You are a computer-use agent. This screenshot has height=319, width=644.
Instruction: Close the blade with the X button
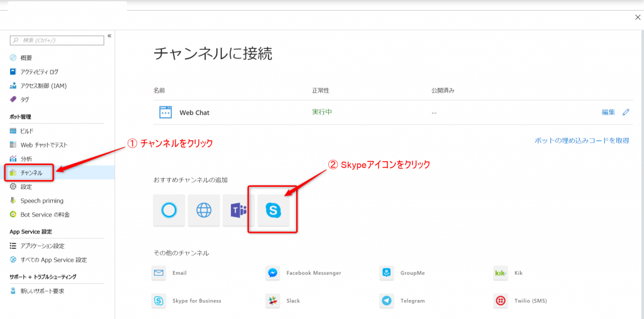coord(637,18)
